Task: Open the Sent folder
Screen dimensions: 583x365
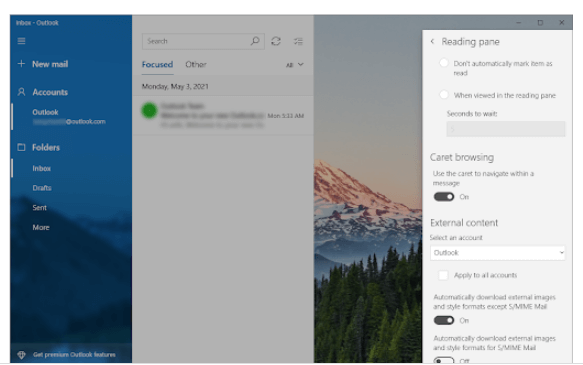Action: 39,207
